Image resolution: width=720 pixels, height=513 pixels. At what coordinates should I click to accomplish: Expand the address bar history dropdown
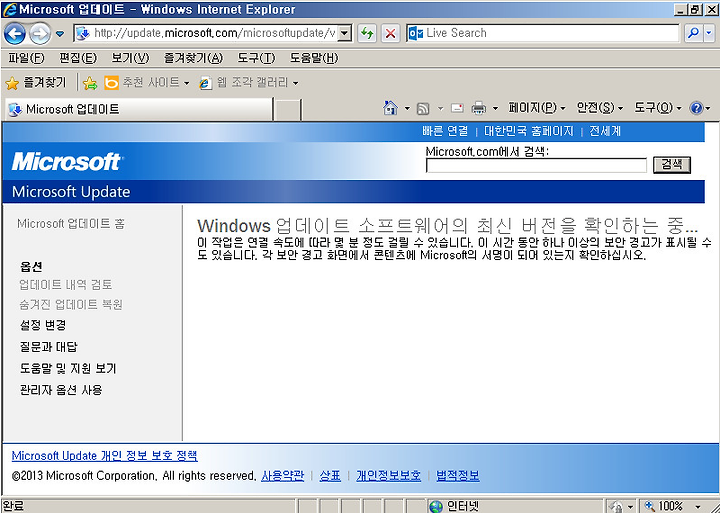[x=345, y=33]
